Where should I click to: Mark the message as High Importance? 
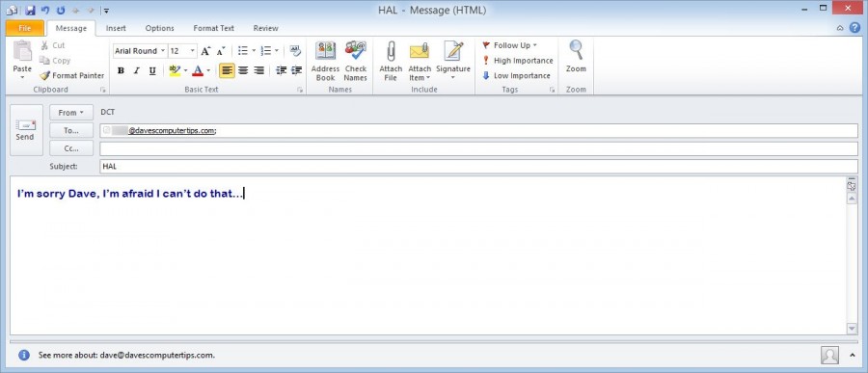pos(518,61)
